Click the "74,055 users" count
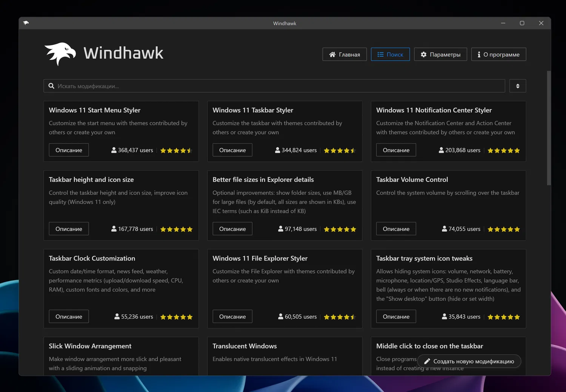This screenshot has width=566, height=392. [x=464, y=229]
